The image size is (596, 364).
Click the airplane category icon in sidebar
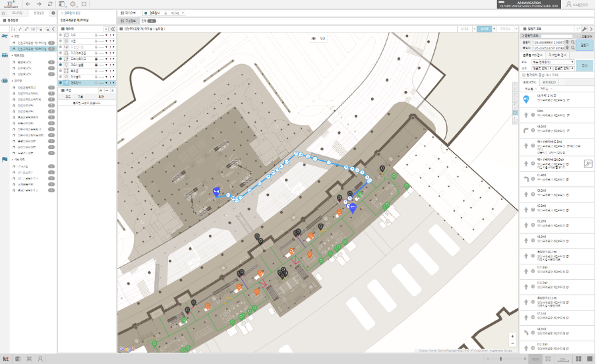tap(5, 36)
